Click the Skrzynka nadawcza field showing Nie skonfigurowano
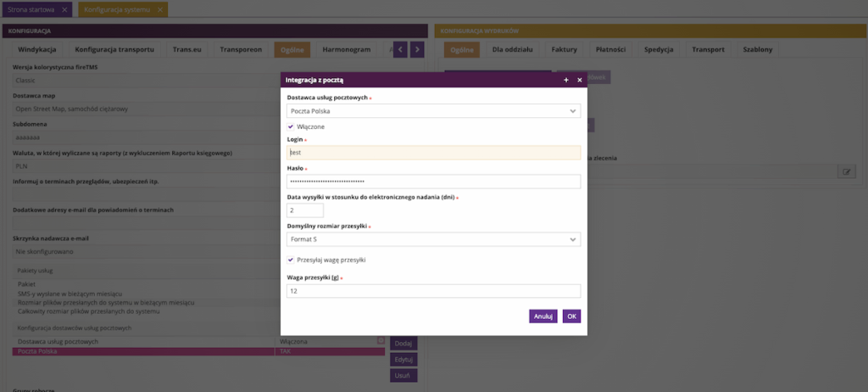The height and width of the screenshot is (392, 868). click(147, 252)
